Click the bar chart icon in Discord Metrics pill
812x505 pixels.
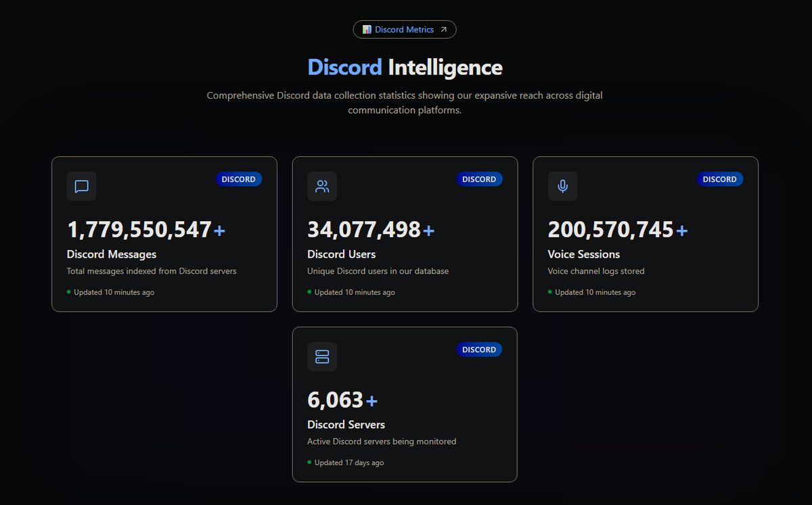pos(367,30)
